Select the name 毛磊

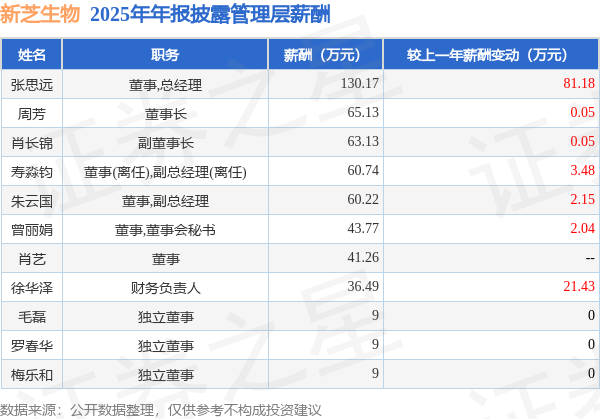click(32, 317)
